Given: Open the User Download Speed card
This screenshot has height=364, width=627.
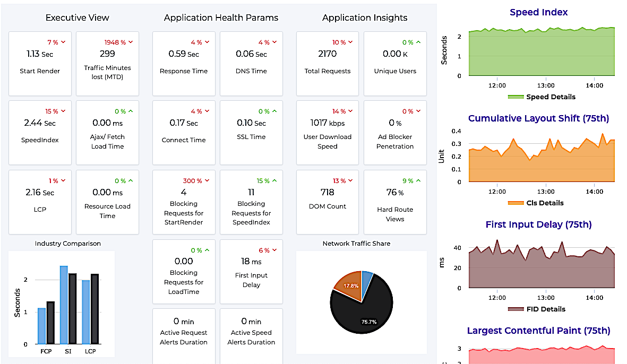Looking at the screenshot, I should (327, 133).
